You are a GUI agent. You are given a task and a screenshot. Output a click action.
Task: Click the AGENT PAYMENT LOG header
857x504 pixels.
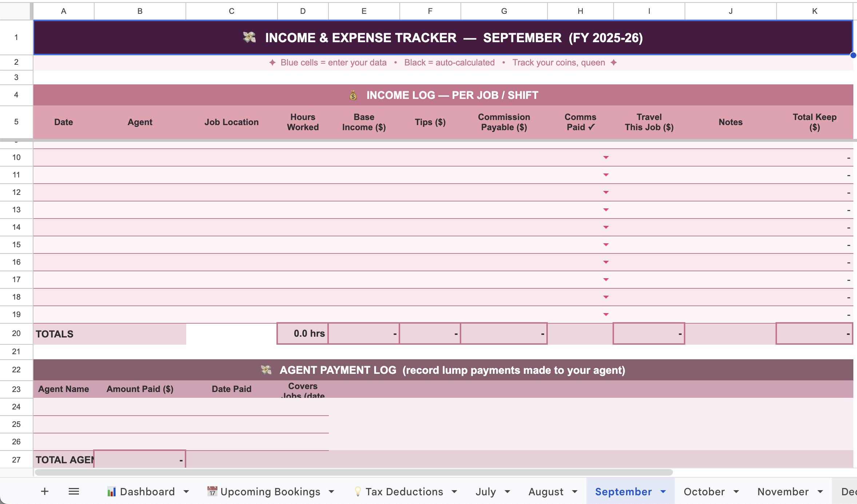[x=443, y=370]
